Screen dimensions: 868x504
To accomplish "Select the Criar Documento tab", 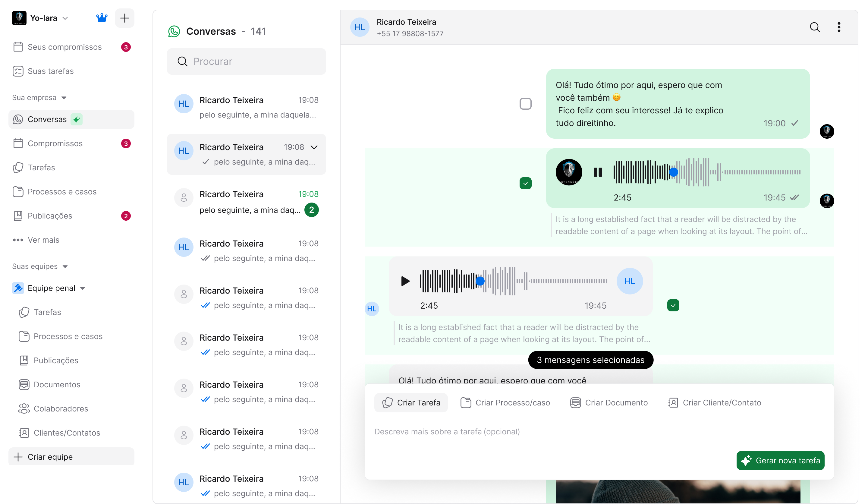I will [609, 403].
